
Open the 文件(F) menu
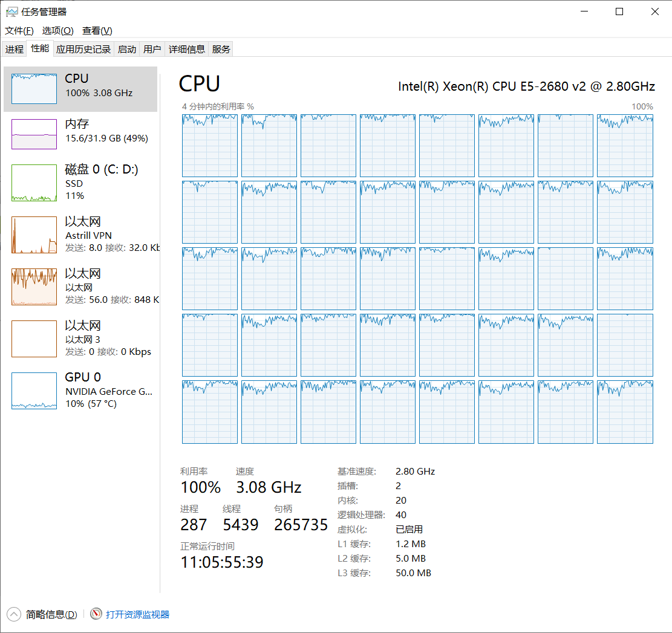pos(19,31)
